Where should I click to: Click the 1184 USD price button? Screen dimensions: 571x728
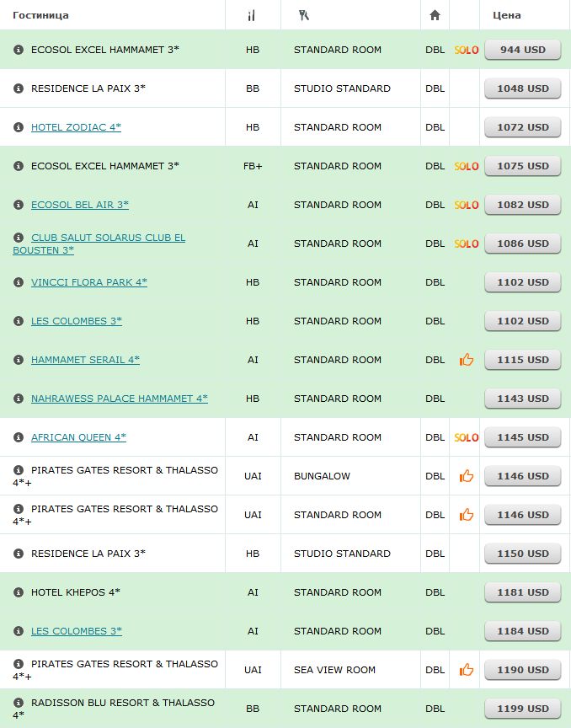click(x=523, y=631)
